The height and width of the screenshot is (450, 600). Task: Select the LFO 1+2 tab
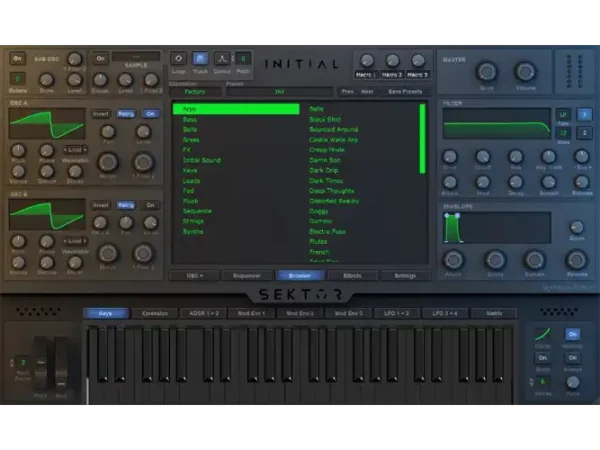396,313
